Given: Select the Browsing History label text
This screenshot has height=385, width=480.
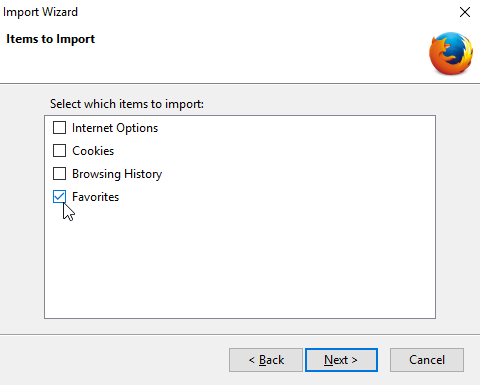Looking at the screenshot, I should (117, 174).
